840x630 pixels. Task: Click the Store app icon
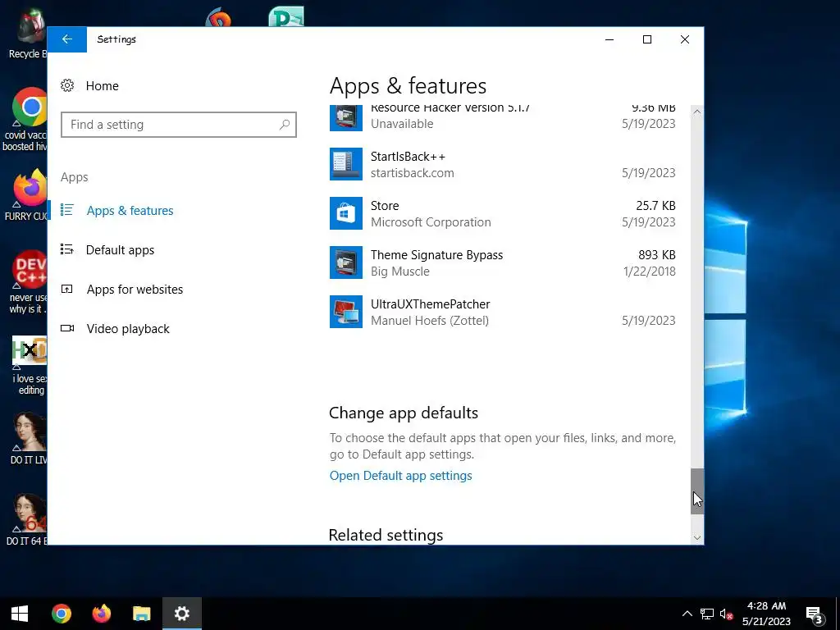pyautogui.click(x=345, y=213)
